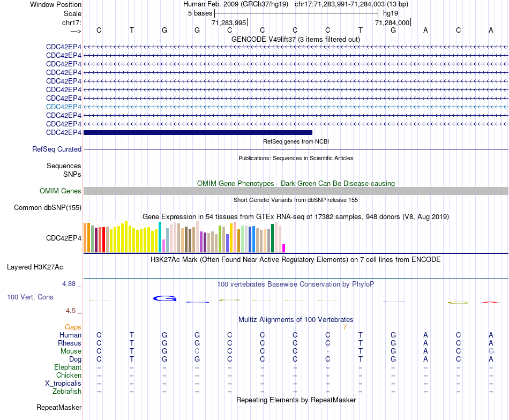This screenshot has height=420, width=509.
Task: Select the Mouse alignment row label
Action: 71,351
